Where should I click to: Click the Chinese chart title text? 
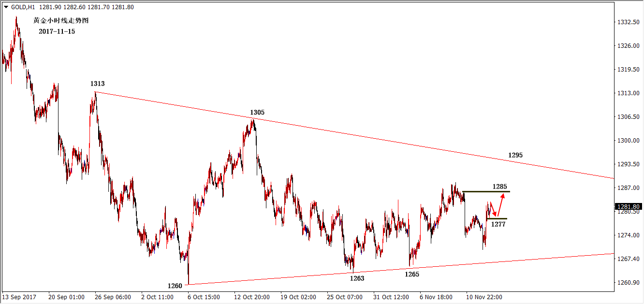(x=61, y=21)
